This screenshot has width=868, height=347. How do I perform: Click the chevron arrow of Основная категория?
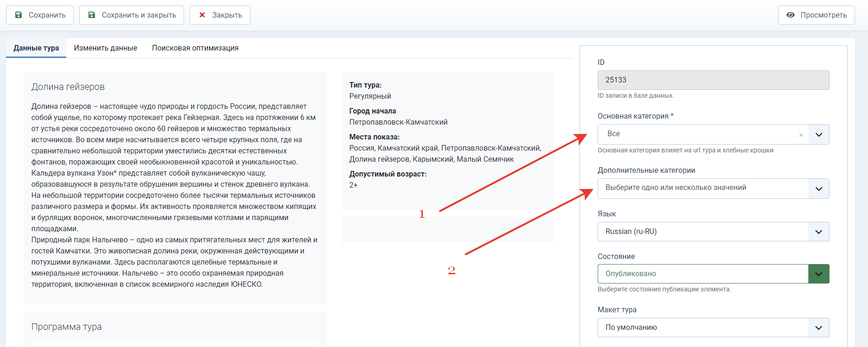(x=819, y=134)
